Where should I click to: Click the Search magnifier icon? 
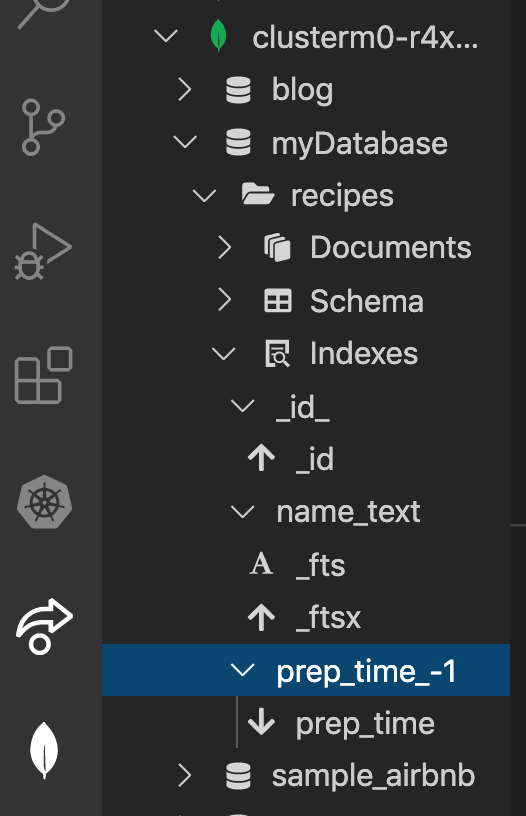pyautogui.click(x=43, y=11)
